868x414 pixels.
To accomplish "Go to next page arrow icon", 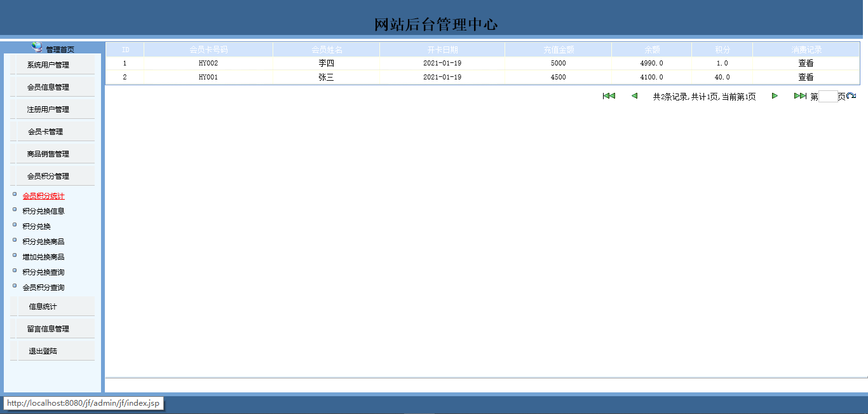I will point(775,96).
